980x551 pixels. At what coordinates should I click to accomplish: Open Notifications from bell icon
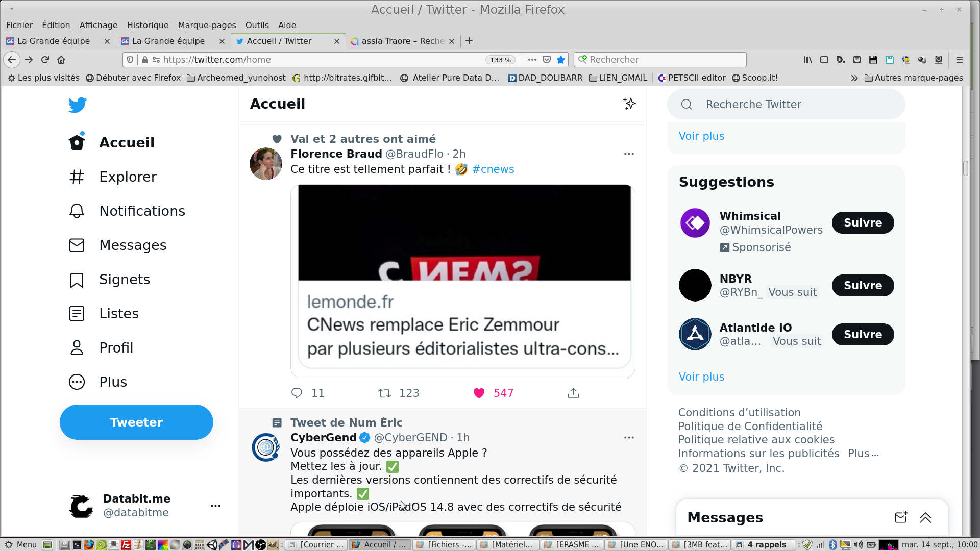(77, 211)
